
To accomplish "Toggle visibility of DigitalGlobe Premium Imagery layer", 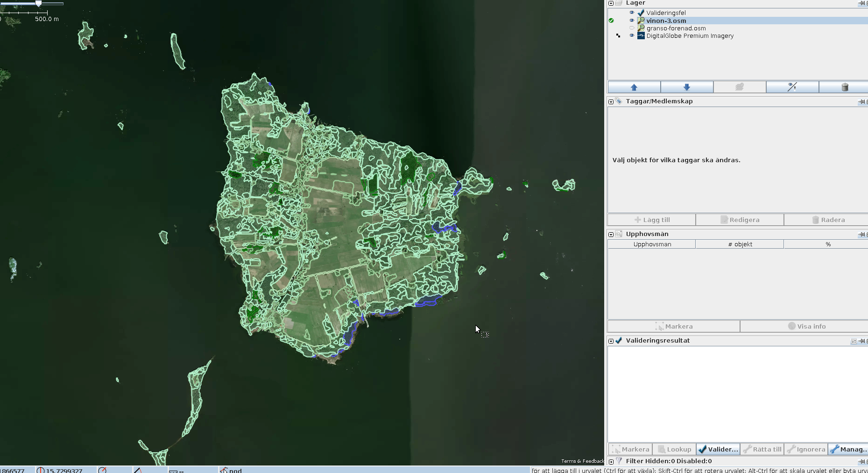I will [x=632, y=36].
